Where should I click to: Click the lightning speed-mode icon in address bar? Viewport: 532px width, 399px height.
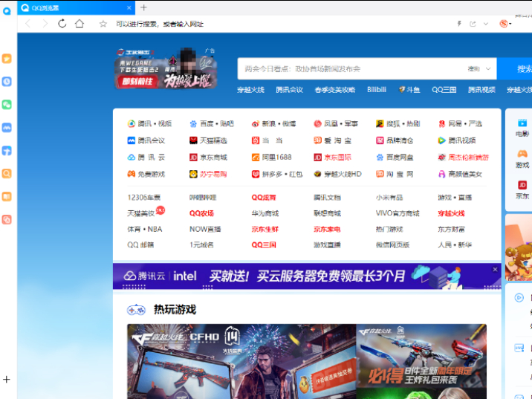pos(459,24)
